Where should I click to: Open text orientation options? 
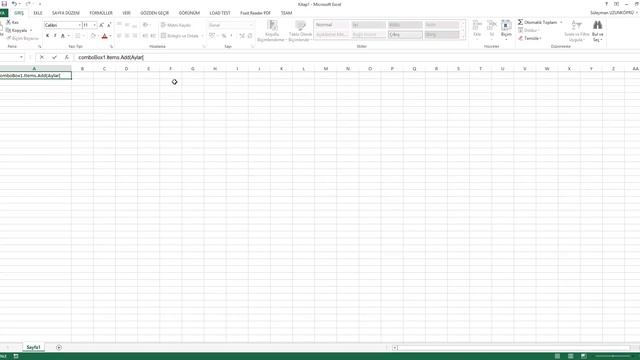click(146, 25)
